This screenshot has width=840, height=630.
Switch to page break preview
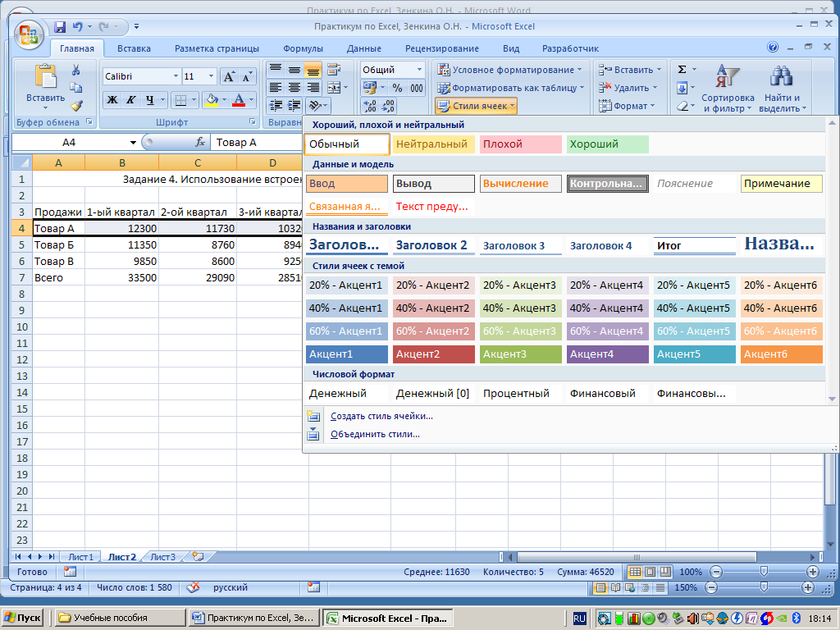664,572
